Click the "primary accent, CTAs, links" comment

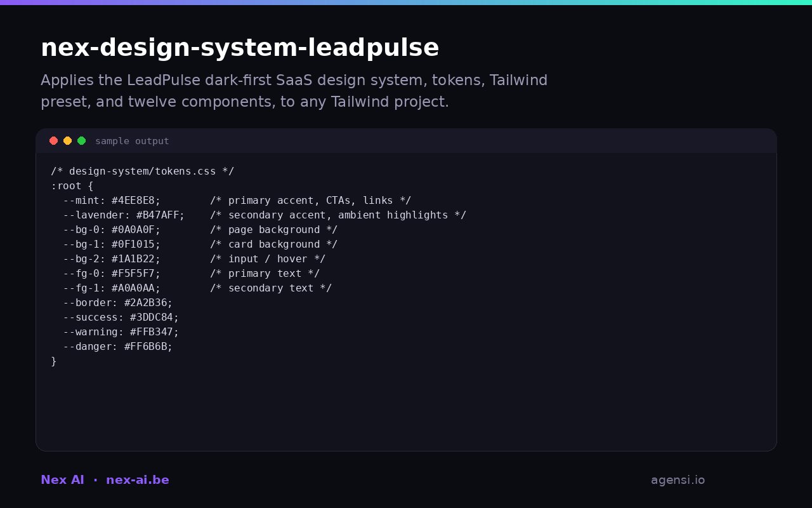coord(311,201)
